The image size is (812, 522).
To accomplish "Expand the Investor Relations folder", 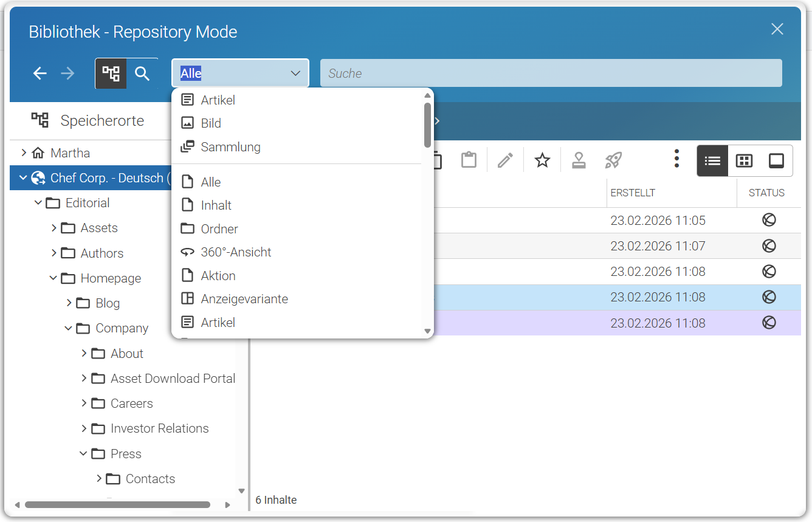I will coord(84,428).
